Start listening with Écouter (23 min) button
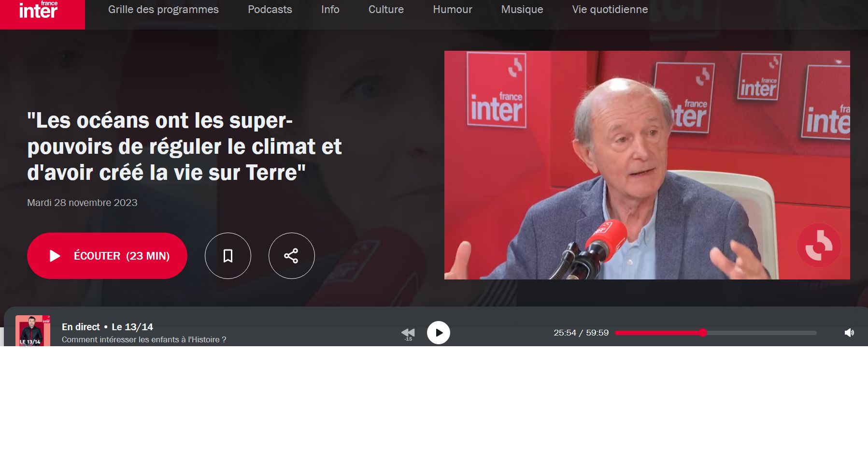This screenshot has width=868, height=454. click(x=107, y=256)
